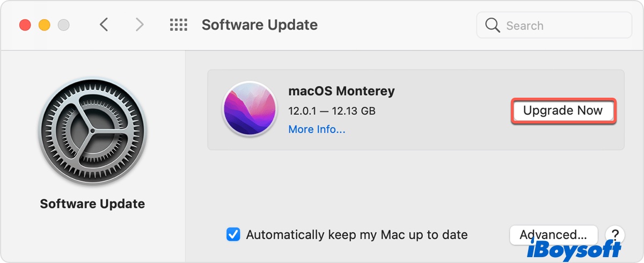Screen dimensions: 644x263
Task: Uncheck Automatically keep my Mac up to date
Action: (x=233, y=235)
